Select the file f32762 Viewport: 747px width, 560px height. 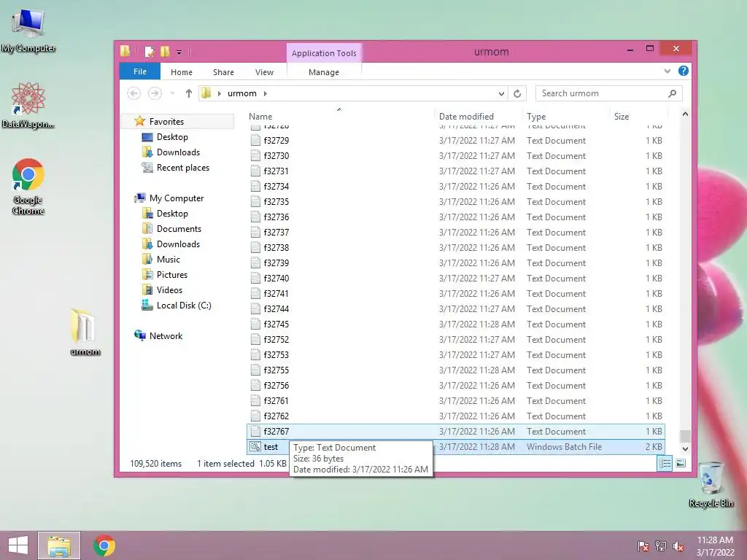(x=456, y=416)
